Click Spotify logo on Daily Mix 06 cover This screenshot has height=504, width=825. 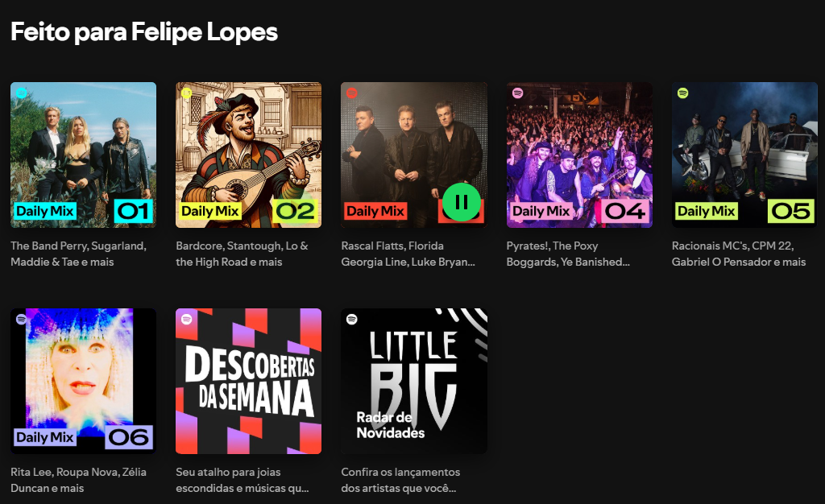point(22,320)
